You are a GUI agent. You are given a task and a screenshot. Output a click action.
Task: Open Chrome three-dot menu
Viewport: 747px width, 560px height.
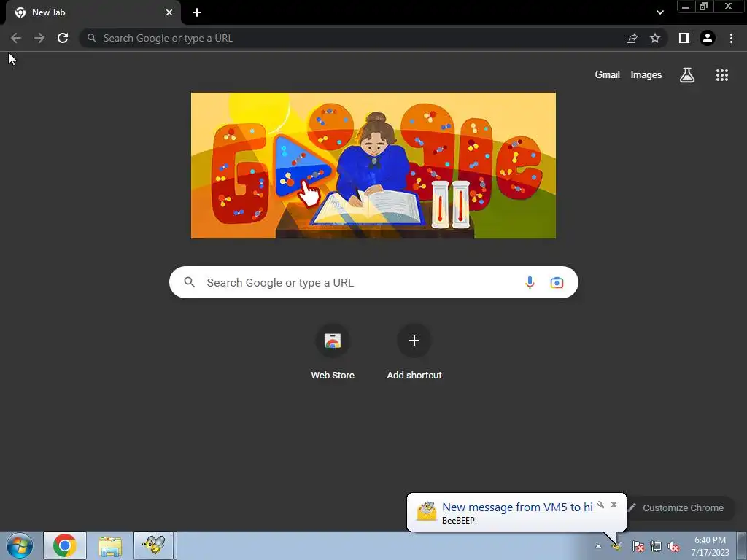point(731,38)
